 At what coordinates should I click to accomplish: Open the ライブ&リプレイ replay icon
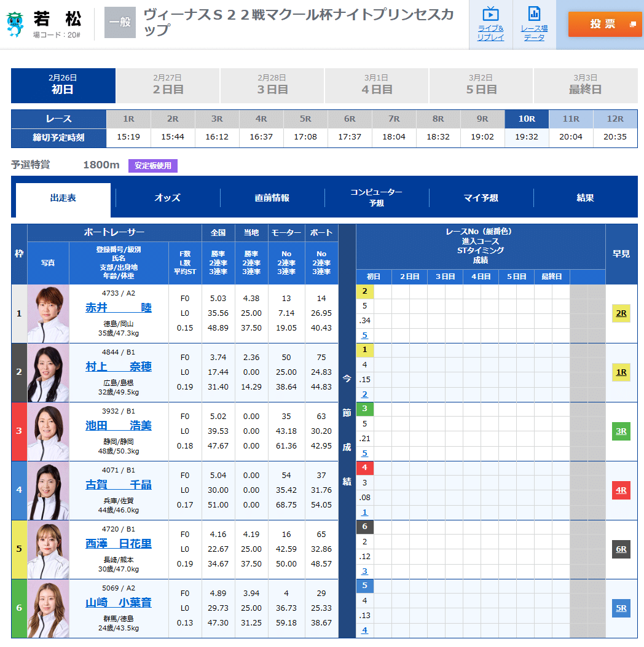coord(490,25)
